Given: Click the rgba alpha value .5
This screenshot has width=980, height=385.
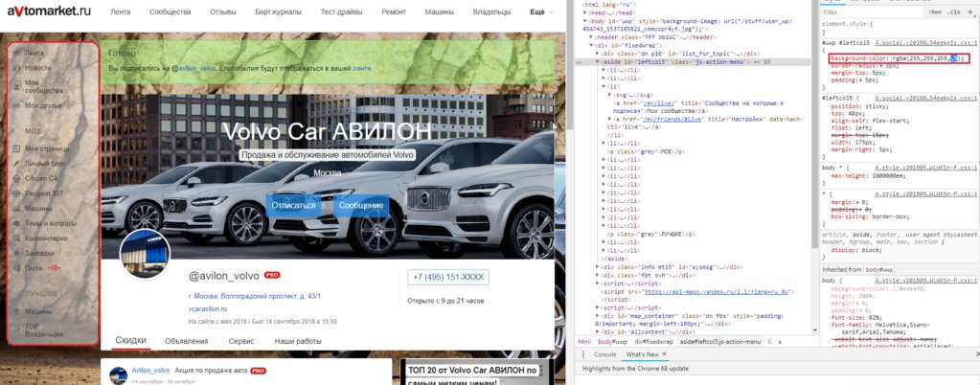Looking at the screenshot, I should click(x=953, y=58).
